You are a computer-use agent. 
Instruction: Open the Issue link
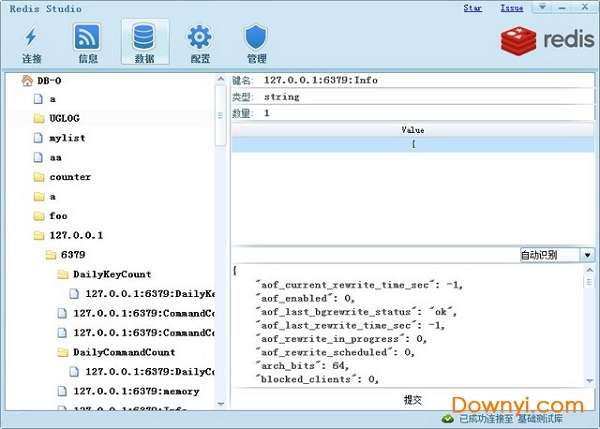pos(512,8)
